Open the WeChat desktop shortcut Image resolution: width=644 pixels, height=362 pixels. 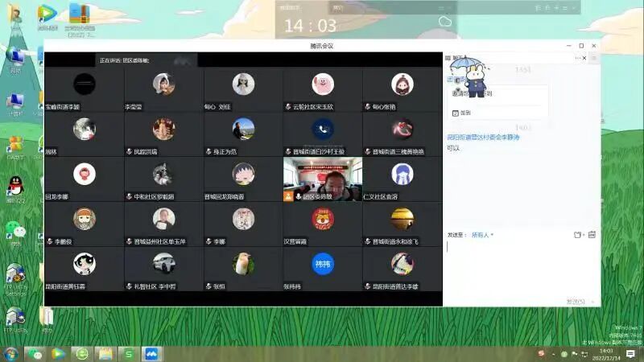point(15,234)
